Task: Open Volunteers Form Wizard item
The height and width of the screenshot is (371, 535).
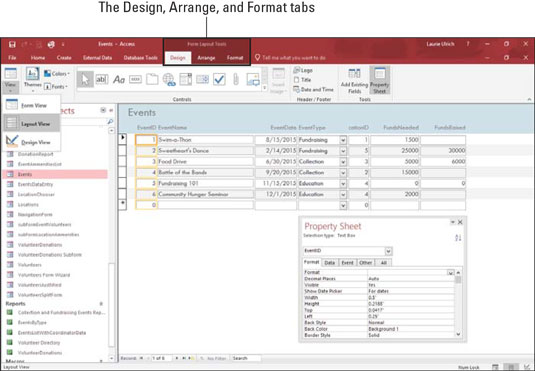Action: pyautogui.click(x=44, y=275)
